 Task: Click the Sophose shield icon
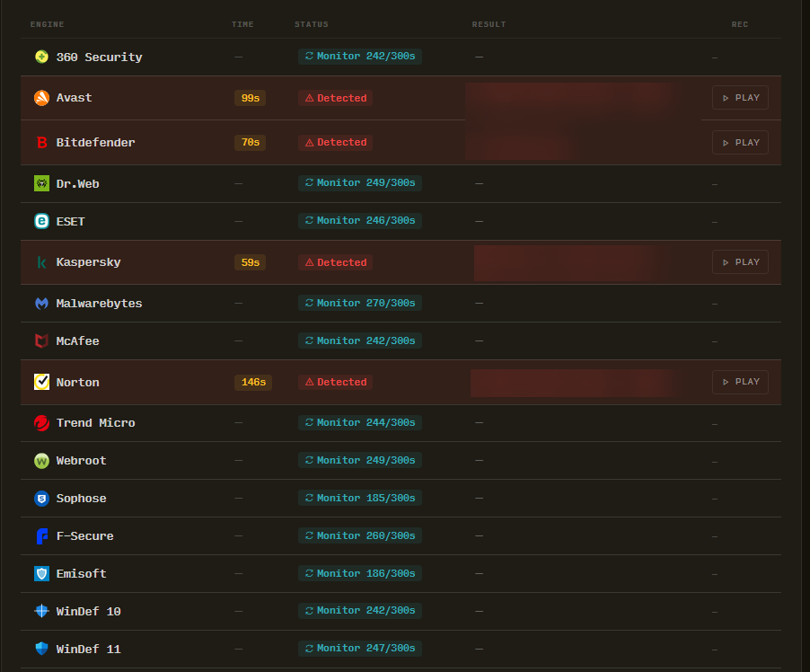click(42, 499)
